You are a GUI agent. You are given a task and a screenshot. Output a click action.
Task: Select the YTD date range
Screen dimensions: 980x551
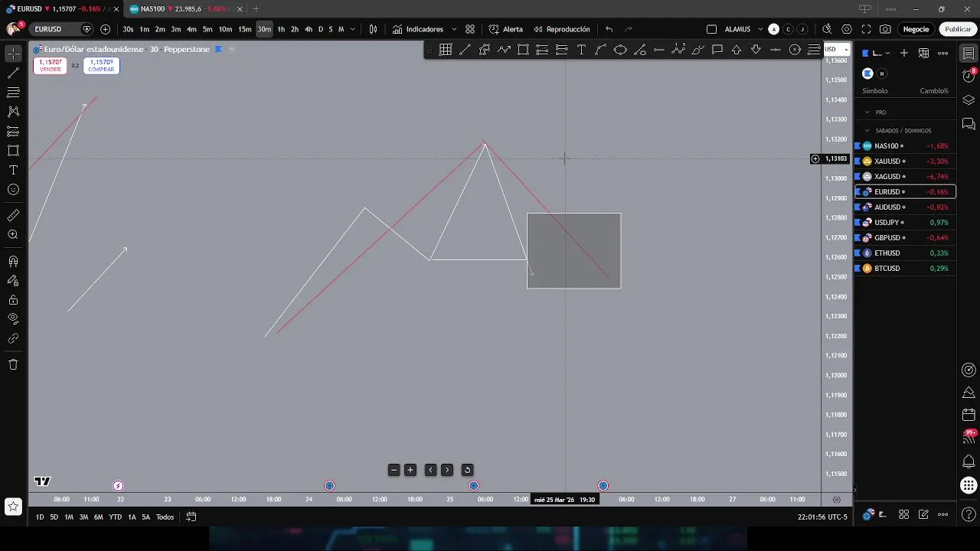coord(115,517)
